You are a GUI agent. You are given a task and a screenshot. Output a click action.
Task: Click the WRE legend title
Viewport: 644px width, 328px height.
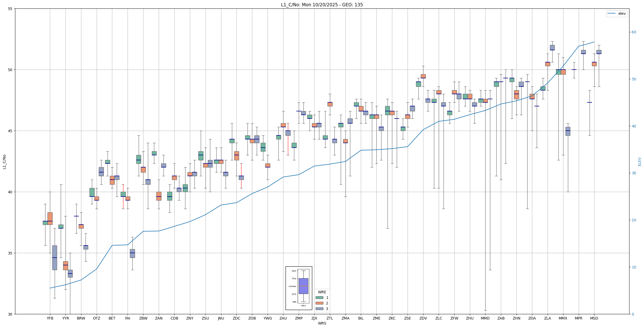322,292
